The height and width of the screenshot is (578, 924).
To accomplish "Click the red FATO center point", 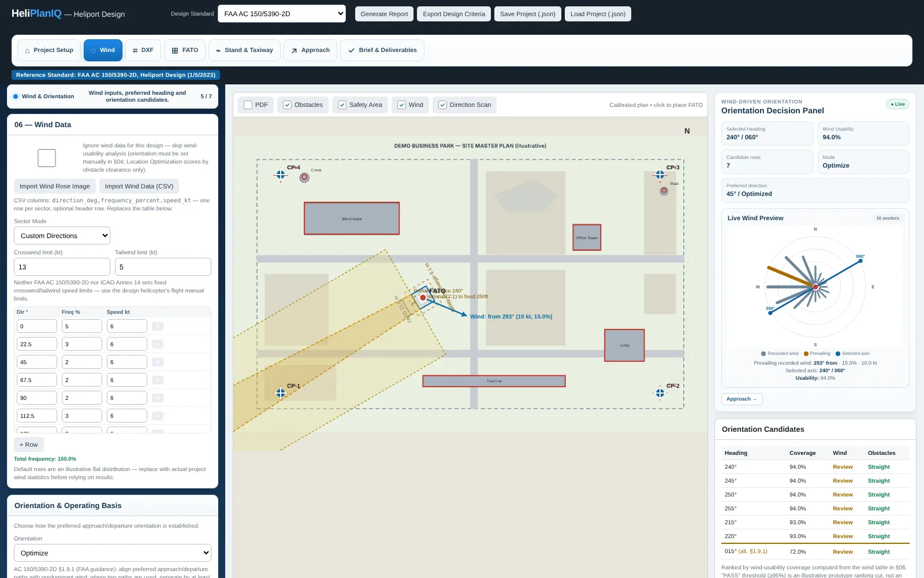I will [x=423, y=298].
